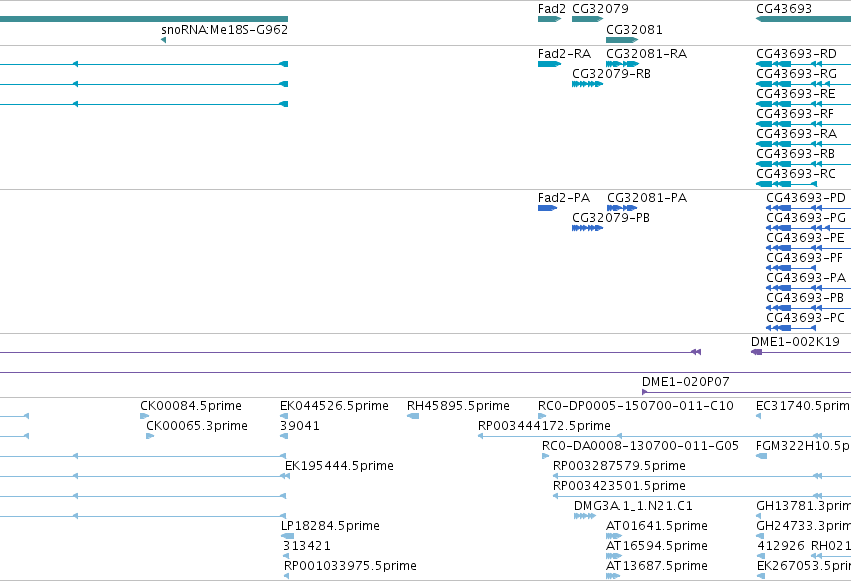Click the CG43693-PE protein label

tap(805, 238)
